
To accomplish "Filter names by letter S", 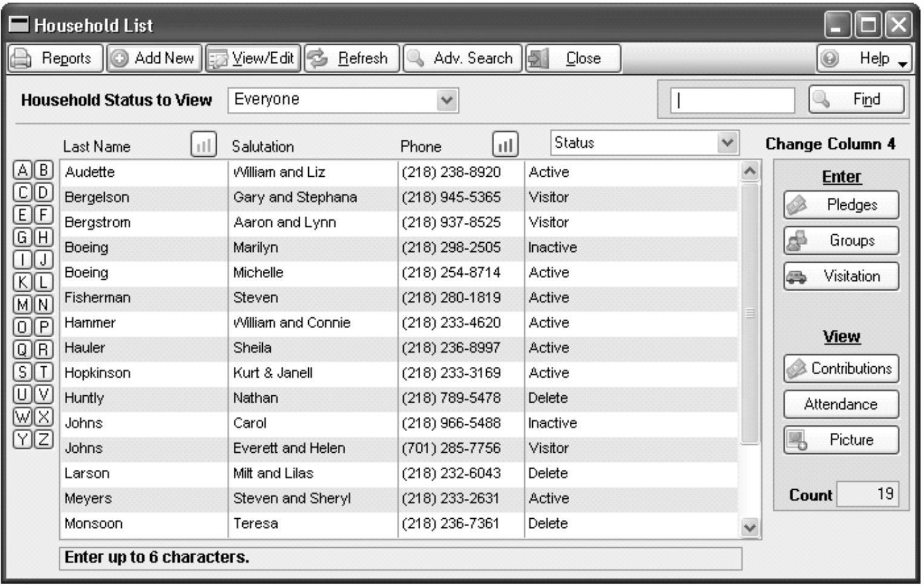I will tap(22, 372).
